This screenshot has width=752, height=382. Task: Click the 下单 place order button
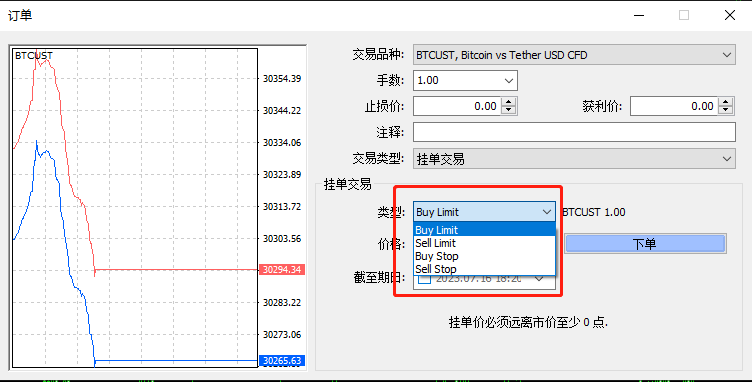pyautogui.click(x=645, y=244)
